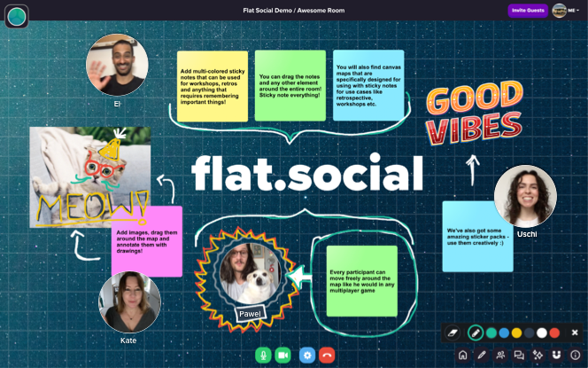
Task: Pick the white drawing color
Action: 542,333
